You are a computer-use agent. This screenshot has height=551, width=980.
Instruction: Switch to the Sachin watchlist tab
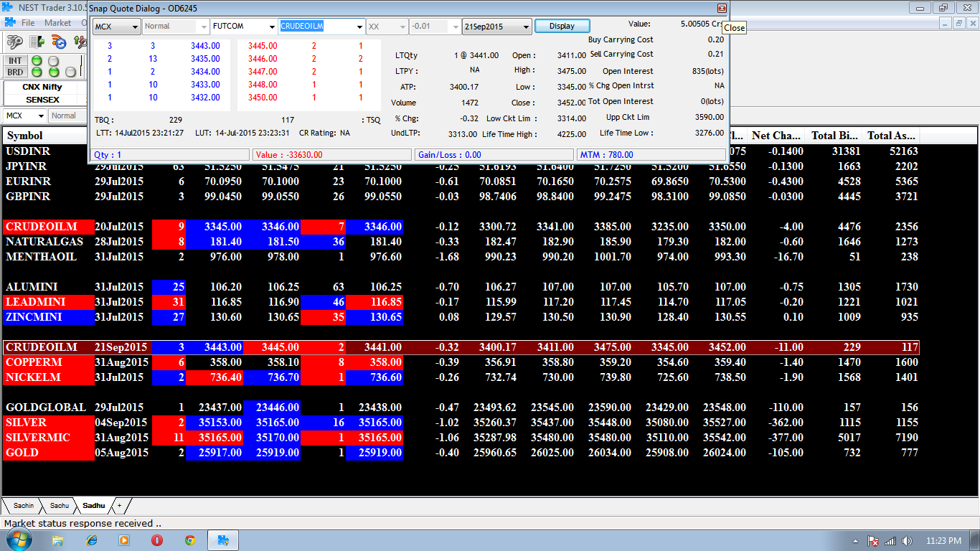click(23, 506)
